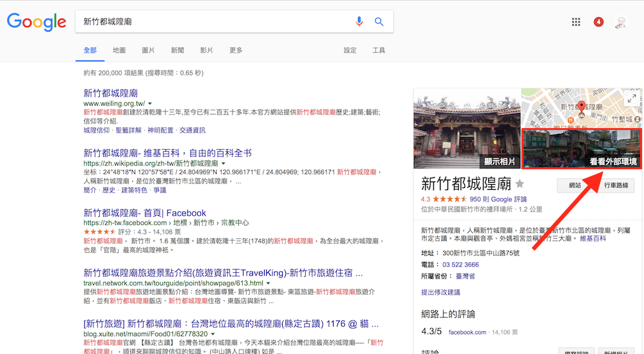Open Wikipedia sitelink 簡介
The image size is (644, 354).
pos(90,190)
